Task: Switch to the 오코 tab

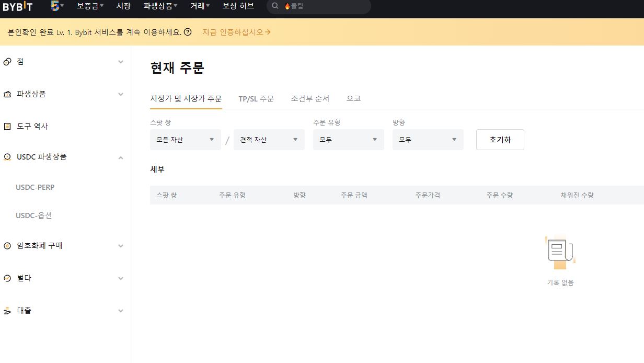Action: (x=354, y=98)
